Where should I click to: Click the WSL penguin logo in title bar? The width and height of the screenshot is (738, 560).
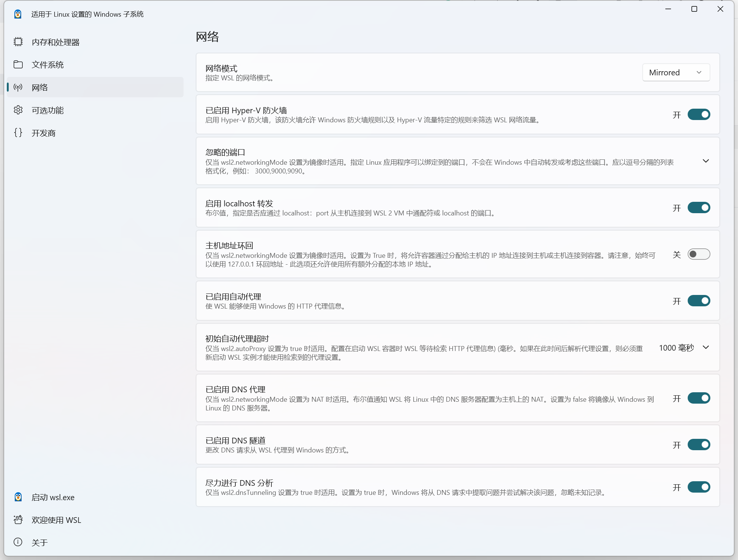point(18,14)
